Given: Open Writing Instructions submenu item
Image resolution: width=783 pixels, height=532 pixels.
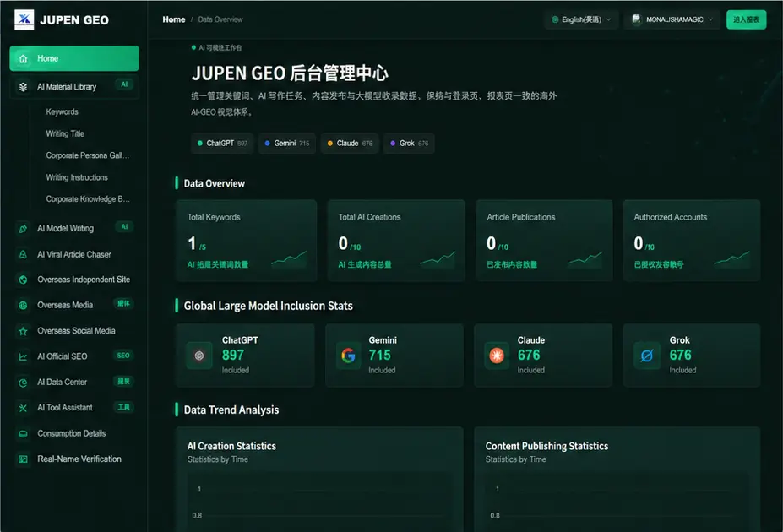Looking at the screenshot, I should coord(77,177).
